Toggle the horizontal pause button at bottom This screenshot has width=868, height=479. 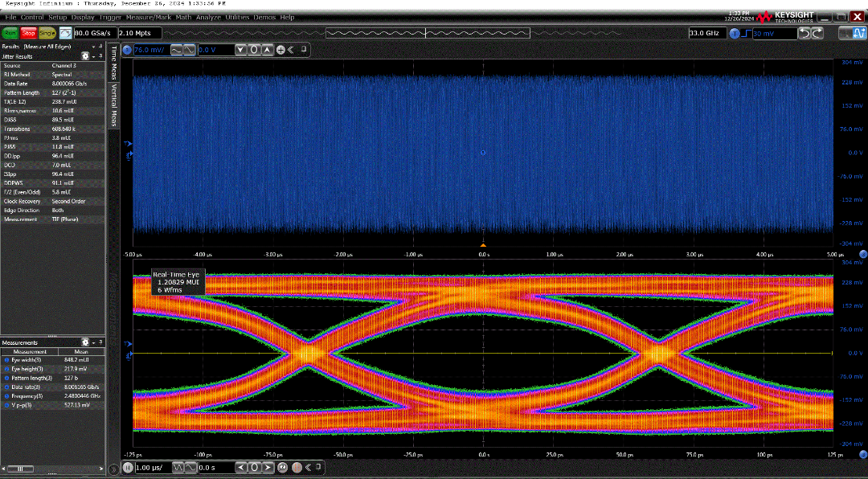(127, 468)
